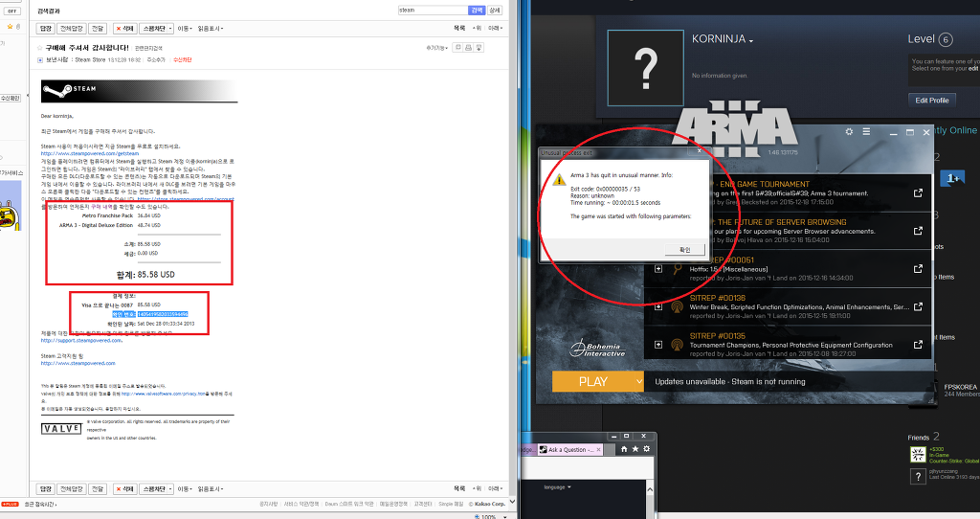Click the KORNINJA profile avatar placeholder
980x519 pixels.
[x=646, y=68]
